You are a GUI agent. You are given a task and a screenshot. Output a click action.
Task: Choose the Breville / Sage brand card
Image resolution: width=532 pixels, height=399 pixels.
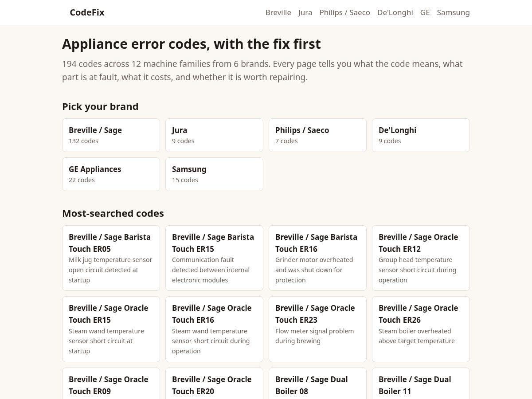tap(111, 135)
